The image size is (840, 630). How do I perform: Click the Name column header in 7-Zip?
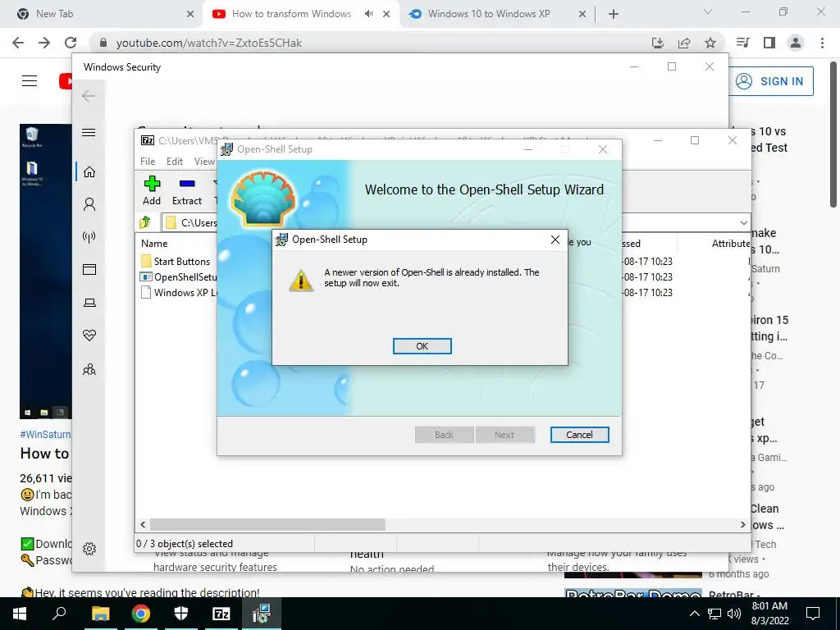pyautogui.click(x=154, y=243)
